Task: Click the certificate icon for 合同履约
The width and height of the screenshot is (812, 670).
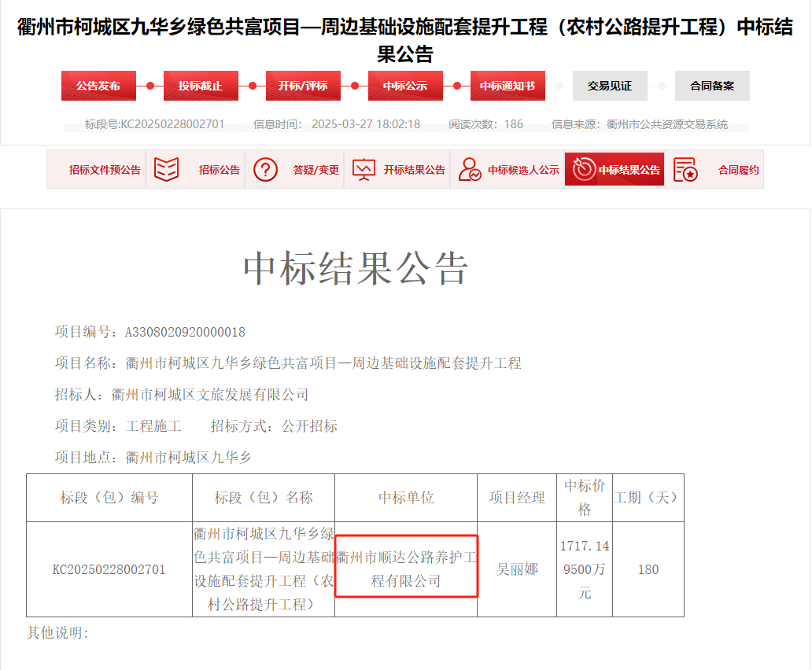Action: tap(685, 170)
